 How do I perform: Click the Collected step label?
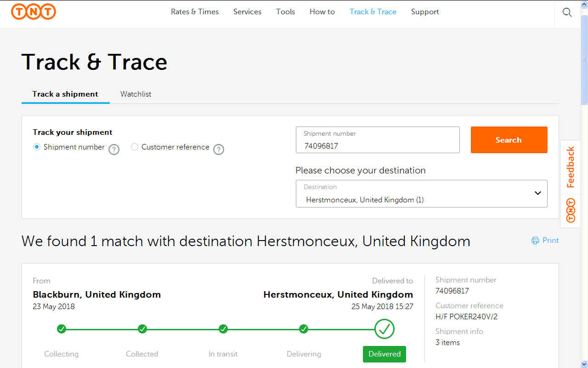click(x=142, y=354)
